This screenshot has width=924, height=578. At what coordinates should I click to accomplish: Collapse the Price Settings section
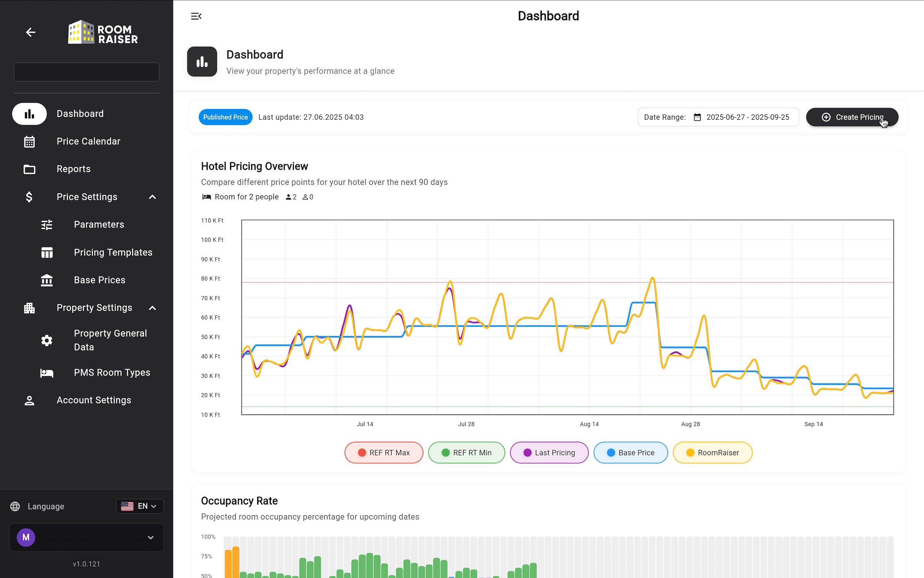point(152,197)
